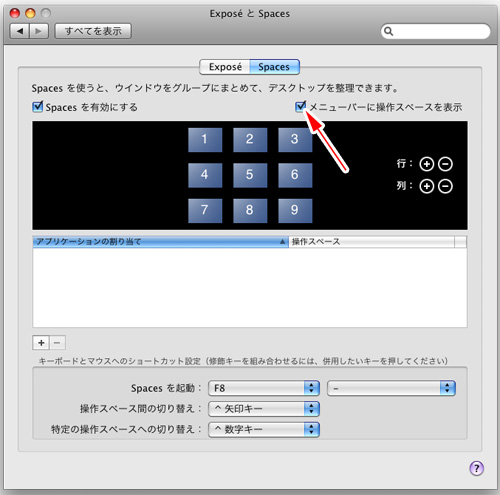500x495 pixels.
Task: Select space 4 thumbnail
Action: (x=205, y=175)
